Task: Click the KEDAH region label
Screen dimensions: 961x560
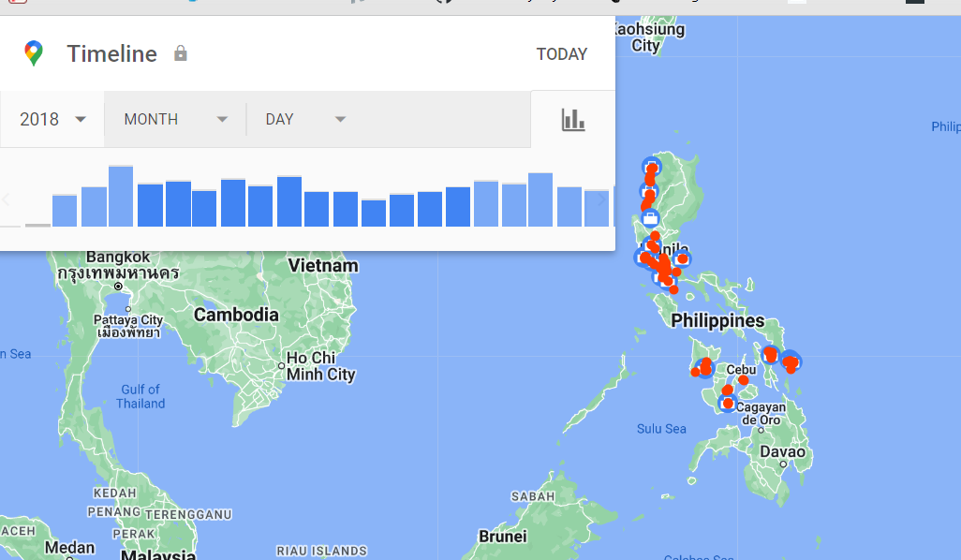Action: (114, 494)
